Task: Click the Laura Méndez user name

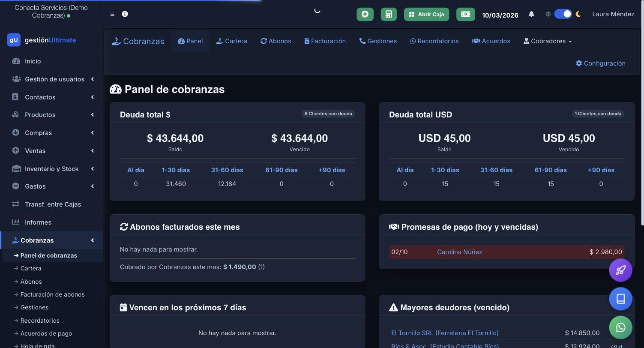Action: pos(613,14)
